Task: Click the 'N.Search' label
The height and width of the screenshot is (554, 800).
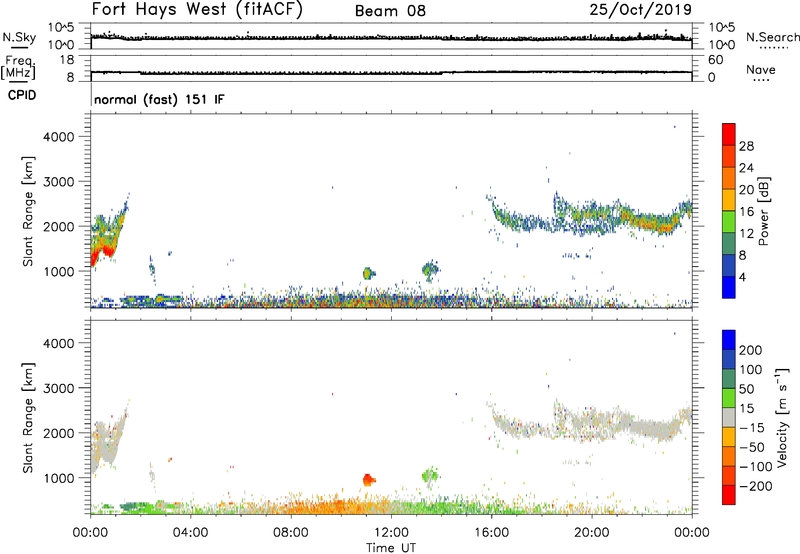Action: (x=773, y=37)
